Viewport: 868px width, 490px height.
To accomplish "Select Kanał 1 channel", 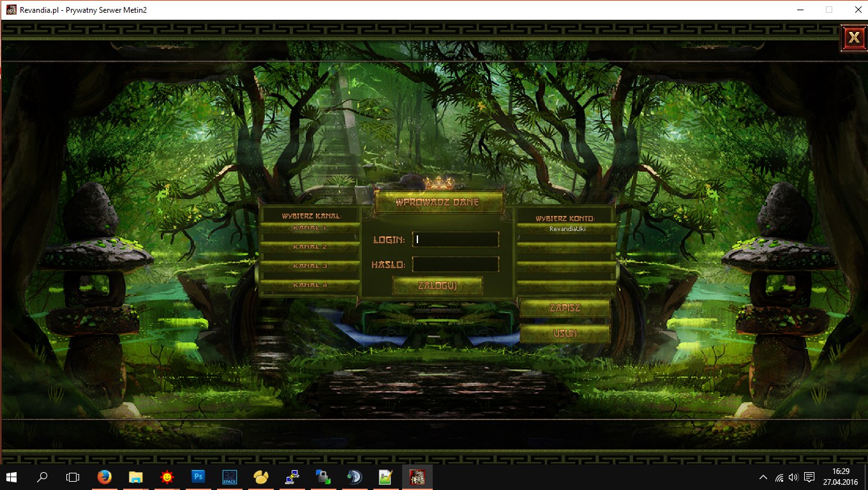I will (310, 228).
